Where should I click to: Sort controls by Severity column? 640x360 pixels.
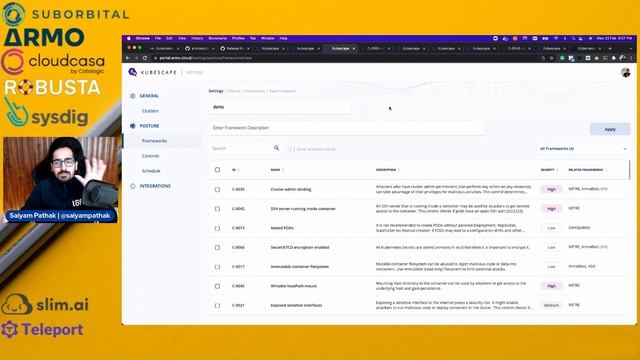[549, 170]
